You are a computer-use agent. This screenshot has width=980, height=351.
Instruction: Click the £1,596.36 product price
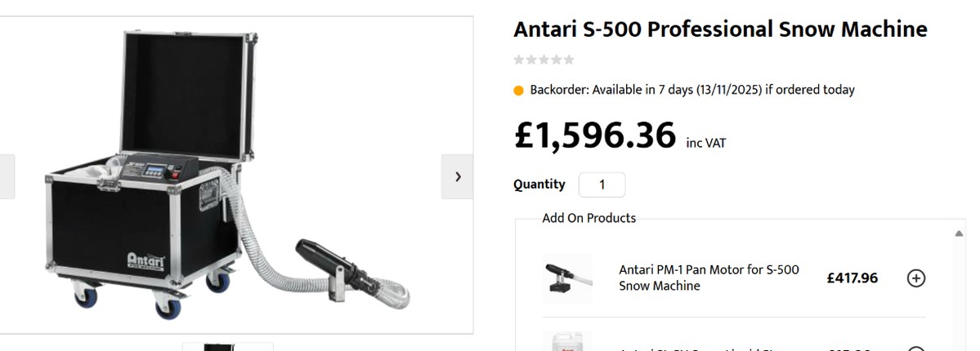coord(595,136)
